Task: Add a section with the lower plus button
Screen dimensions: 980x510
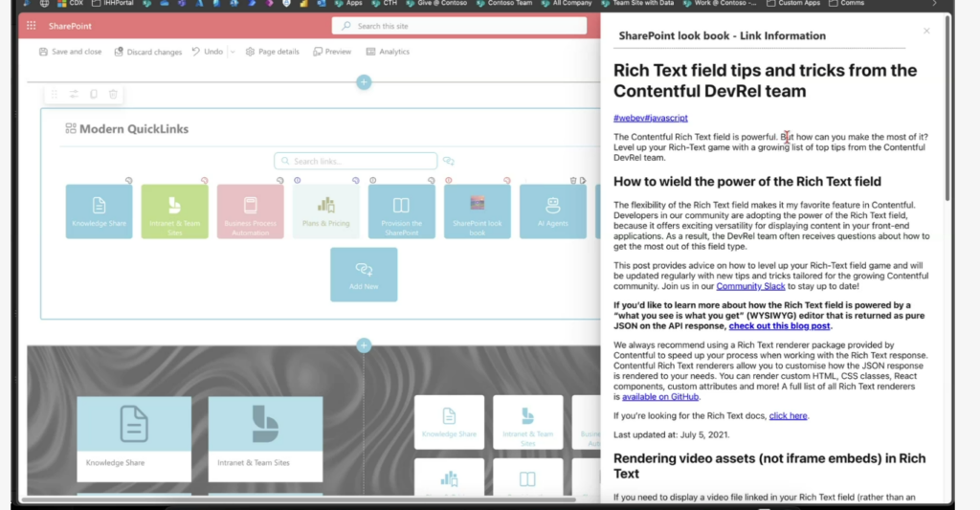Action: (364, 345)
